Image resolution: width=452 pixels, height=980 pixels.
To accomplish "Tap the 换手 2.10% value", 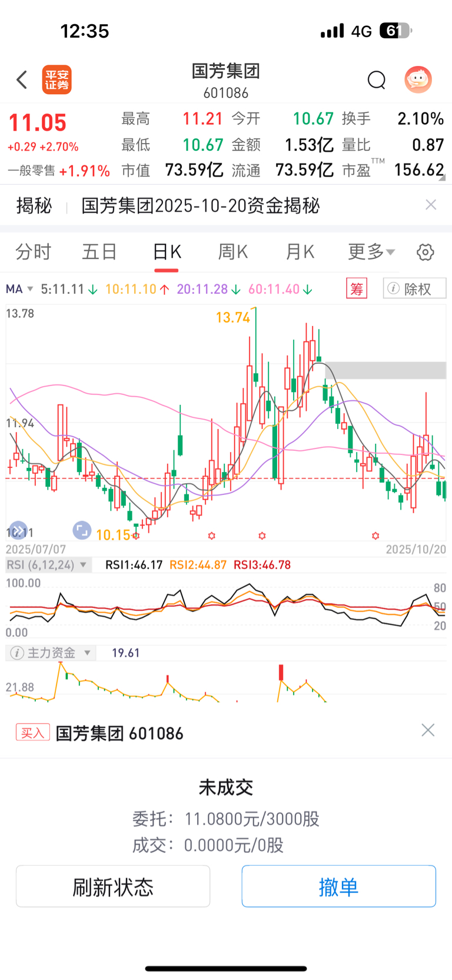I will [420, 119].
